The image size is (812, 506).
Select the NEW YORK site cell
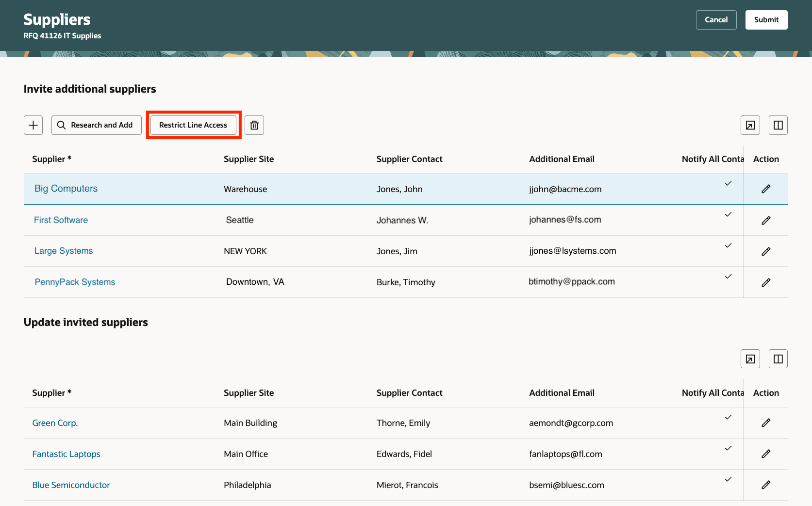click(x=245, y=251)
